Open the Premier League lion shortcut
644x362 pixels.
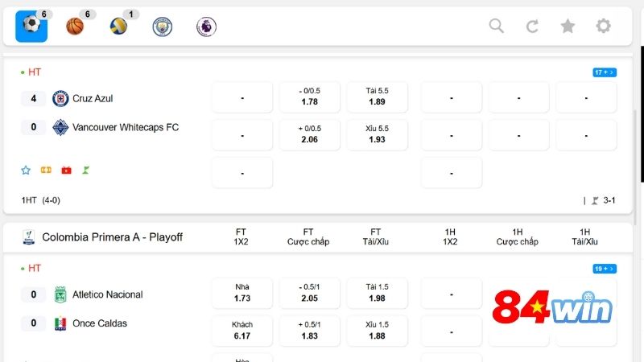pos(206,27)
